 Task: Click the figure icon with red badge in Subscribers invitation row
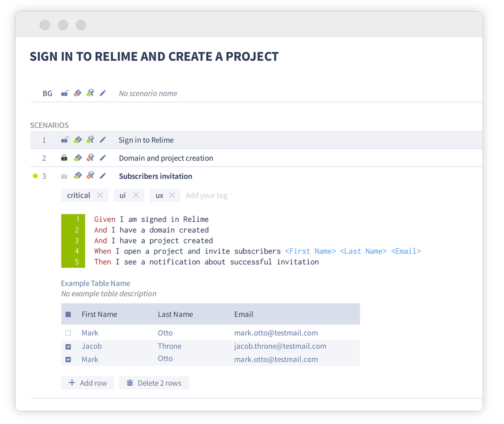90,175
